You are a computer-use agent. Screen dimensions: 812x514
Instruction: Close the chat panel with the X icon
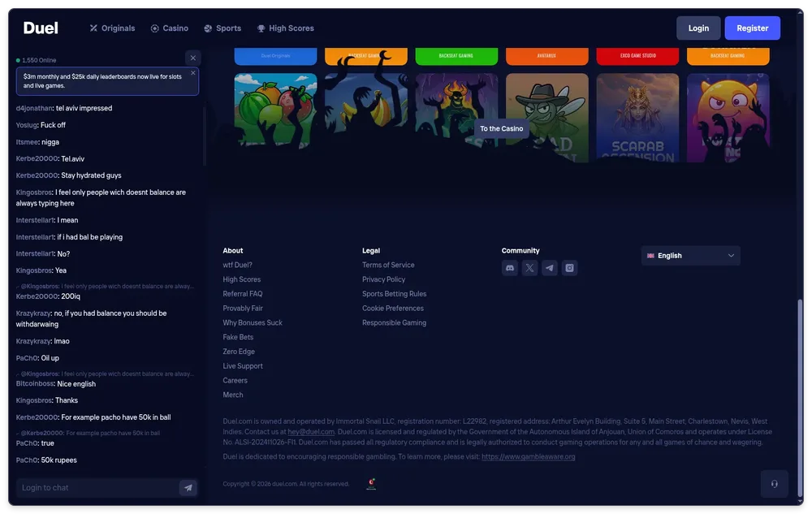click(x=192, y=58)
